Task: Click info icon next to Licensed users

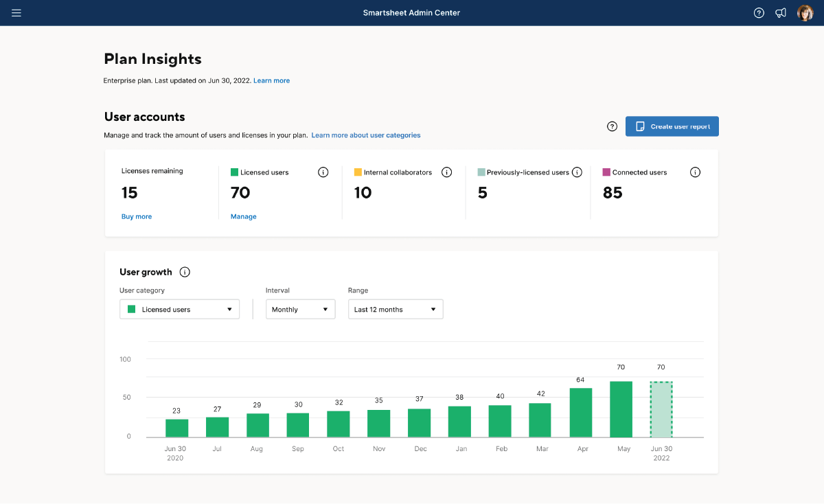Action: point(323,172)
